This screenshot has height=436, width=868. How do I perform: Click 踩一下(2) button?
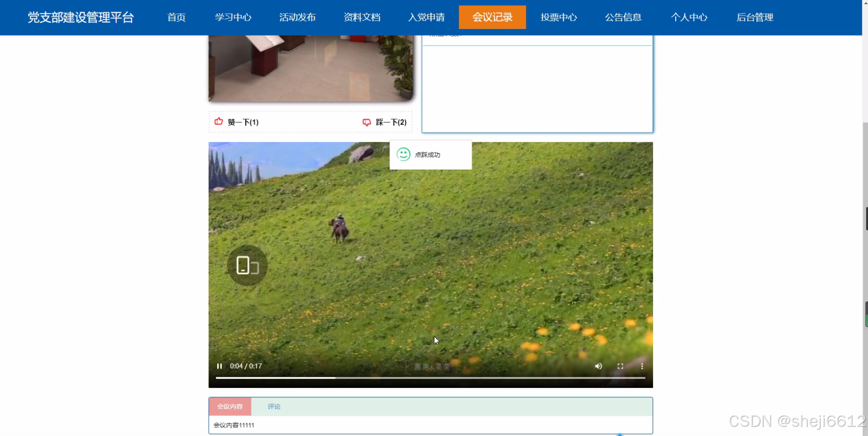coord(385,122)
